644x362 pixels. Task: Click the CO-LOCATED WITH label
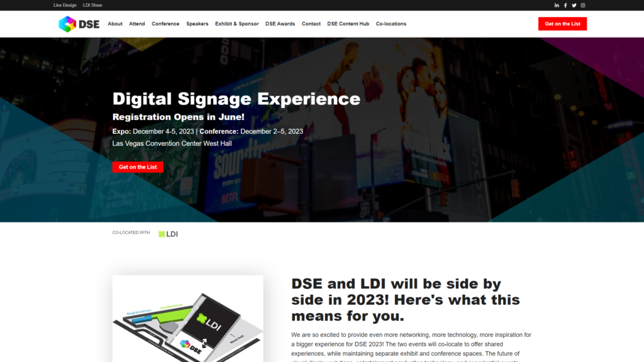(131, 233)
